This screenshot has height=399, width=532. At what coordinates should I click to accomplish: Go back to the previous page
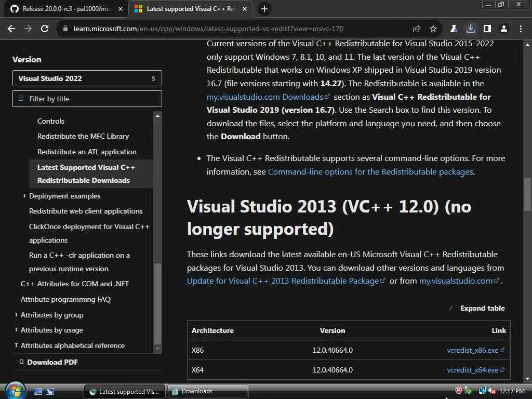click(x=11, y=29)
